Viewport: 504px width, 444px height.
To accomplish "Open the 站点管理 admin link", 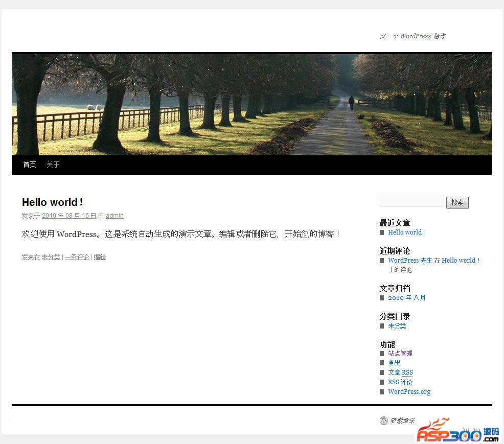I will tap(400, 354).
